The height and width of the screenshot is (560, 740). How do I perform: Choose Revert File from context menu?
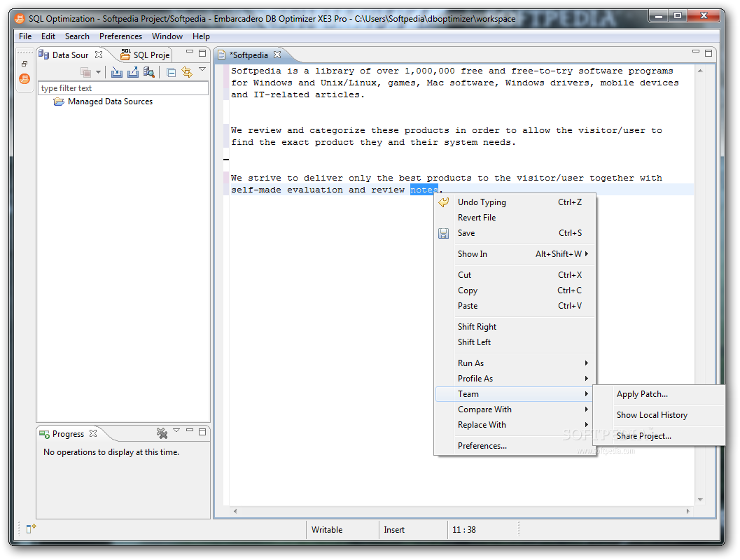[515, 218]
